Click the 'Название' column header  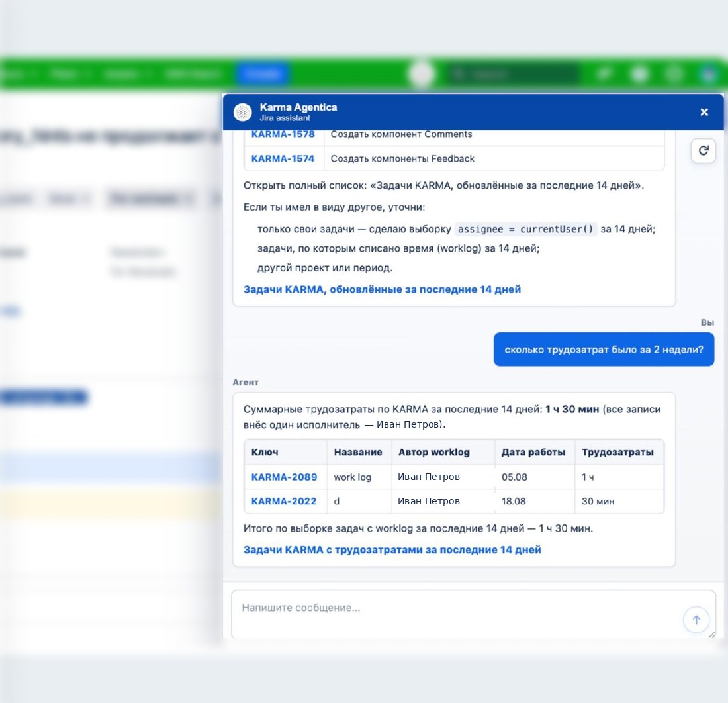(x=358, y=452)
